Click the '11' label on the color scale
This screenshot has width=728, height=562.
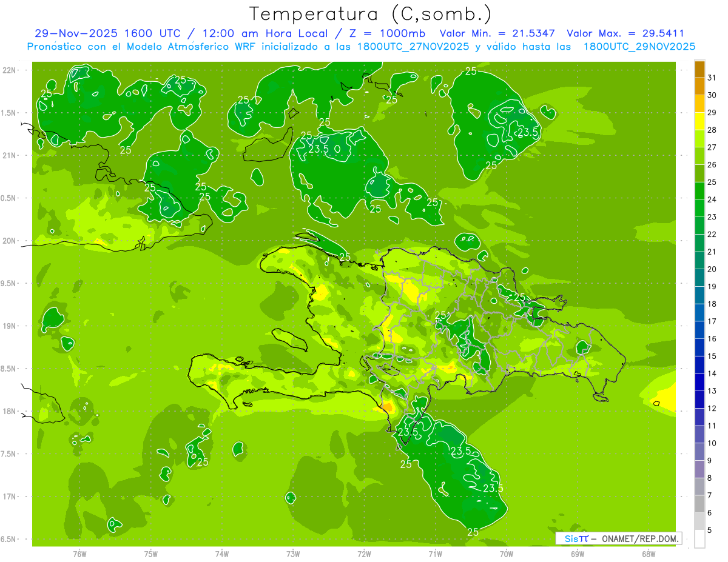[x=712, y=426]
